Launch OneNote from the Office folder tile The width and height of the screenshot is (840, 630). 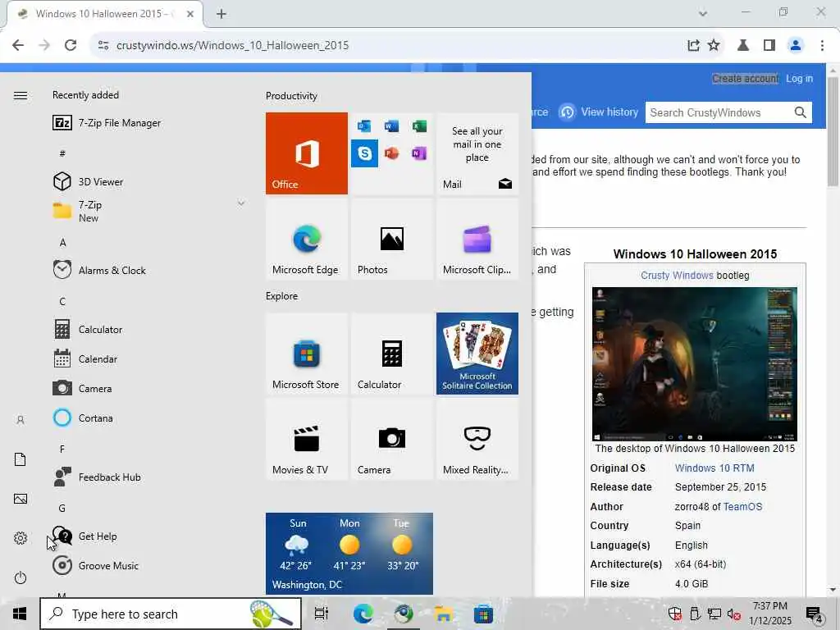tap(419, 153)
